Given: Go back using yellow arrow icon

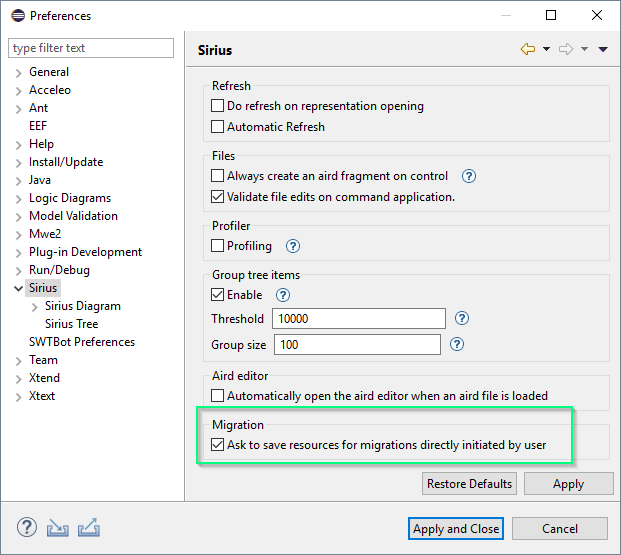Looking at the screenshot, I should pyautogui.click(x=528, y=50).
